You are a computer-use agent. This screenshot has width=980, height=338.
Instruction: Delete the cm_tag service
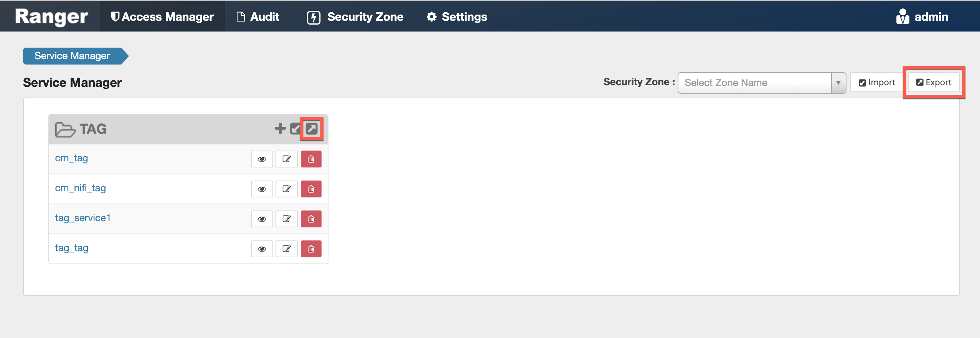click(x=311, y=159)
